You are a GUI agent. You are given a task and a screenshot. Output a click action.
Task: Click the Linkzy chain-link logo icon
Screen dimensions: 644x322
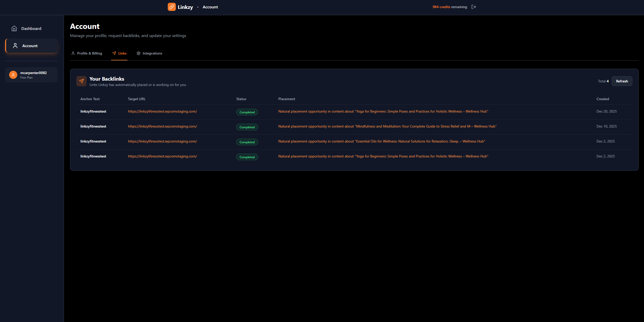coord(172,7)
